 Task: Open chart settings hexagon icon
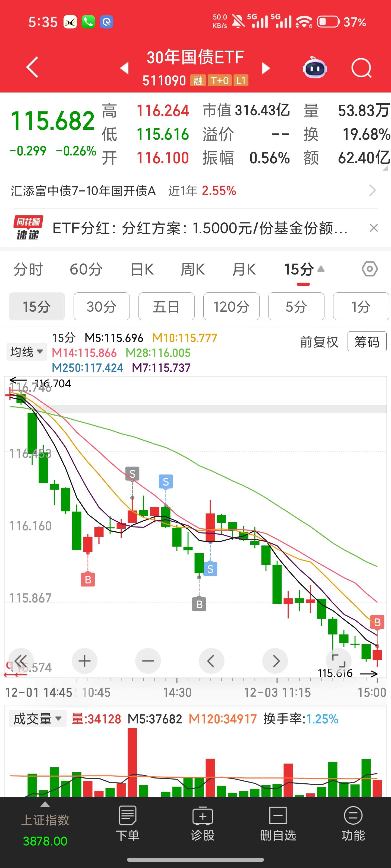pyautogui.click(x=370, y=269)
